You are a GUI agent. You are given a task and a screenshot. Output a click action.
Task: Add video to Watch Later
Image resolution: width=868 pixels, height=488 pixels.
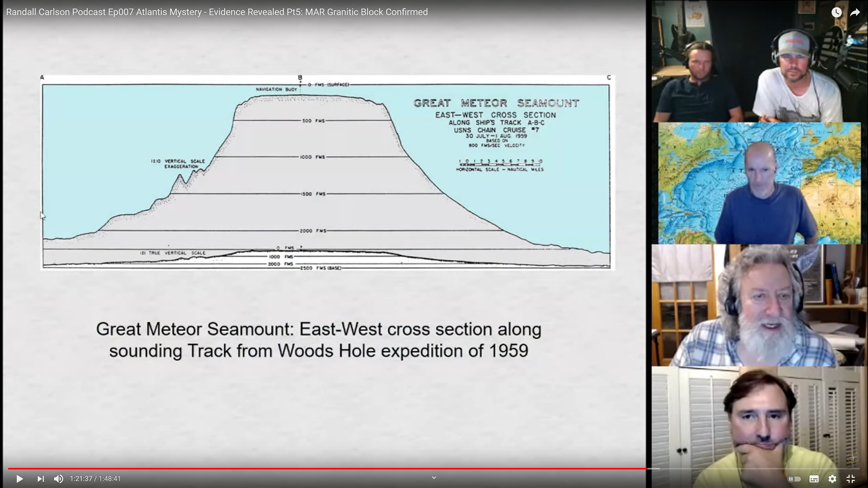point(837,12)
